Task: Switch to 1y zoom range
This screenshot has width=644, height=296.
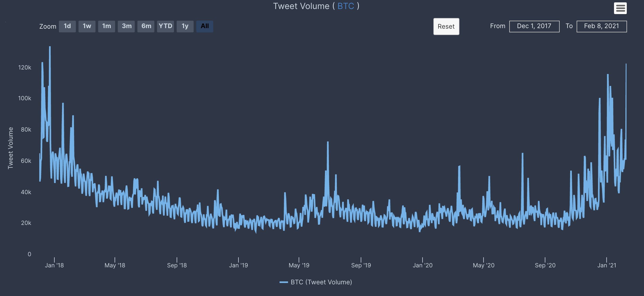Action: tap(185, 26)
